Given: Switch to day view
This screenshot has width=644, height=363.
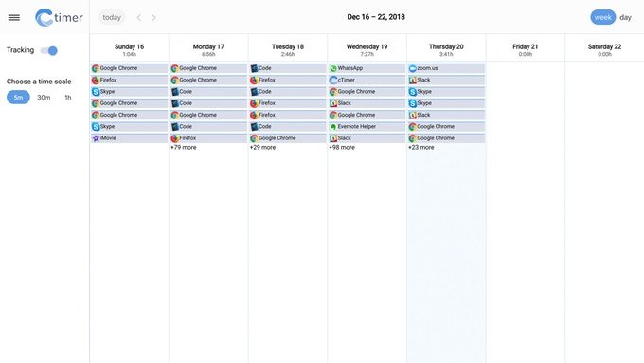Looking at the screenshot, I should pos(625,17).
